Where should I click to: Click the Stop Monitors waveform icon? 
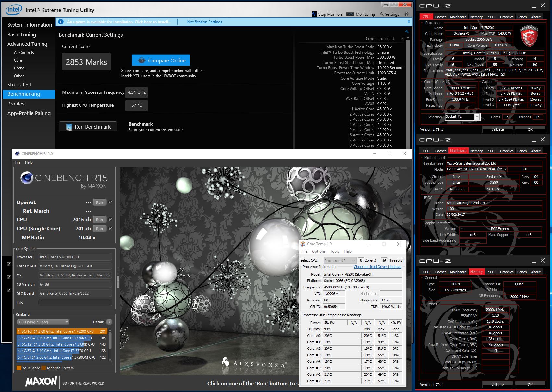pyautogui.click(x=314, y=14)
